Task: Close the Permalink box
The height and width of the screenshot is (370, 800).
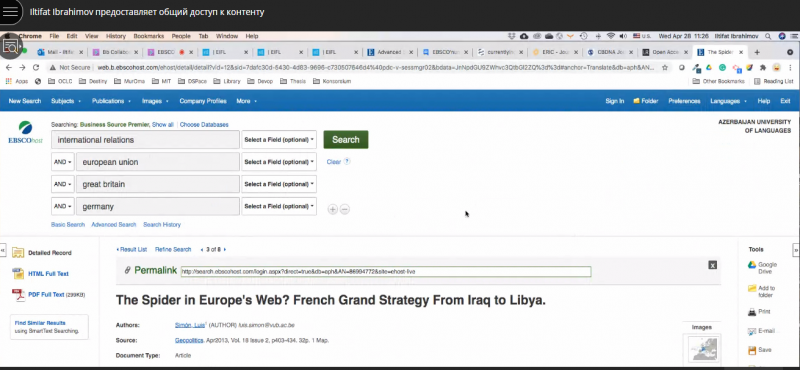Action: pos(713,265)
